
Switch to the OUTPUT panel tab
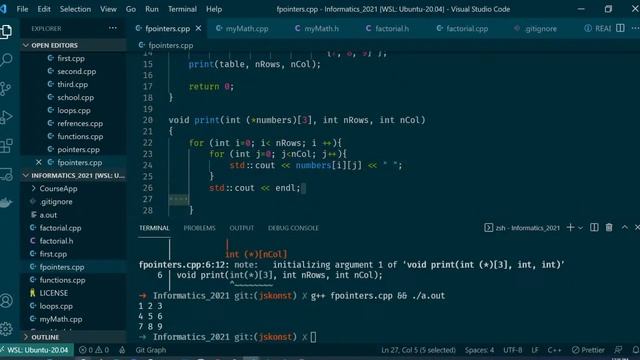point(242,228)
